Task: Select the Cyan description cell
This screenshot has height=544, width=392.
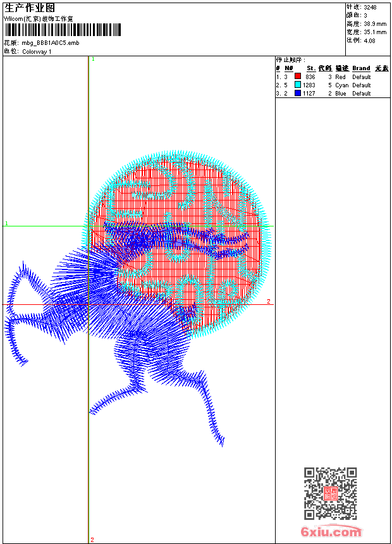Action: tap(341, 85)
